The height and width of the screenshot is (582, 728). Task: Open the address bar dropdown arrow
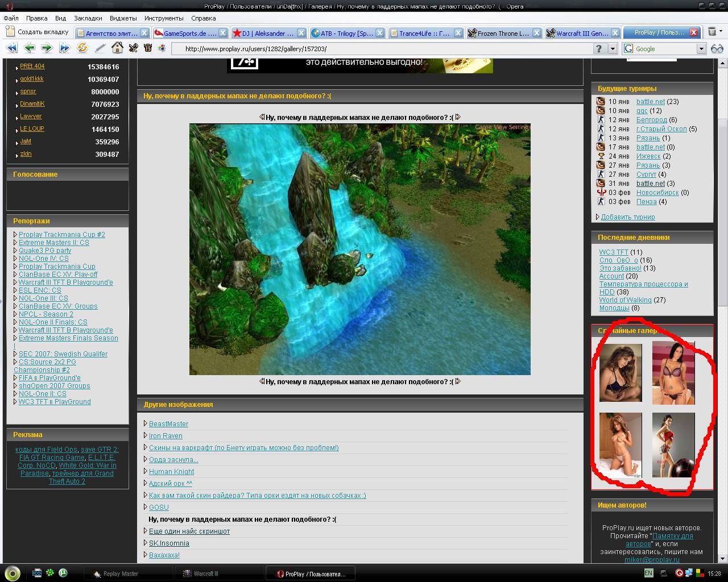[x=613, y=49]
